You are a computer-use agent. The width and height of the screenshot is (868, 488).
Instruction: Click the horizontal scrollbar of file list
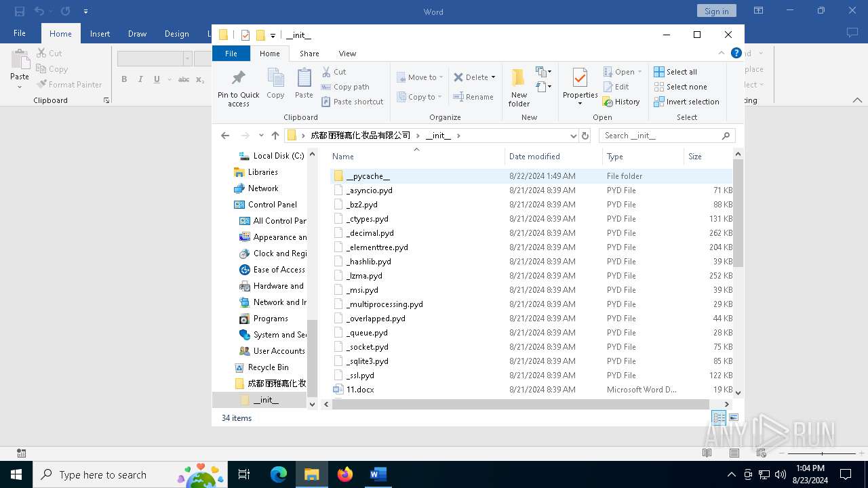click(x=520, y=404)
